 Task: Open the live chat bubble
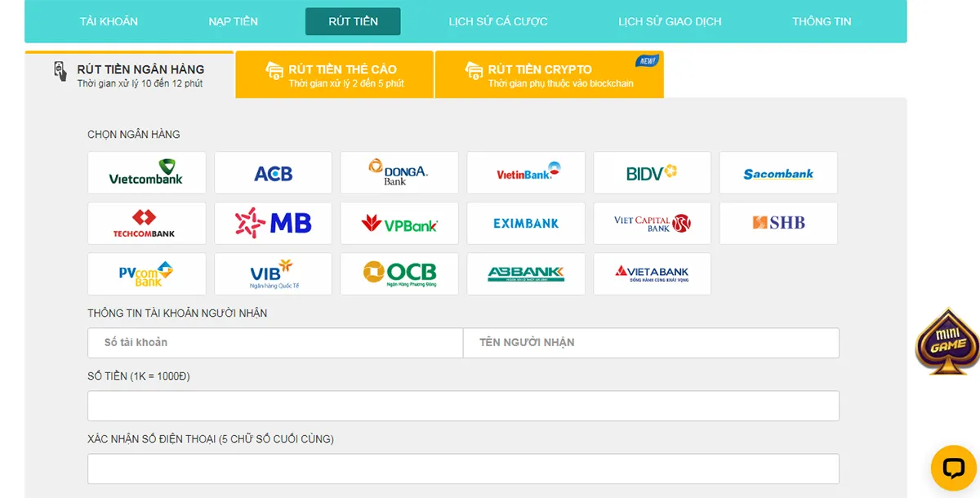[954, 468]
